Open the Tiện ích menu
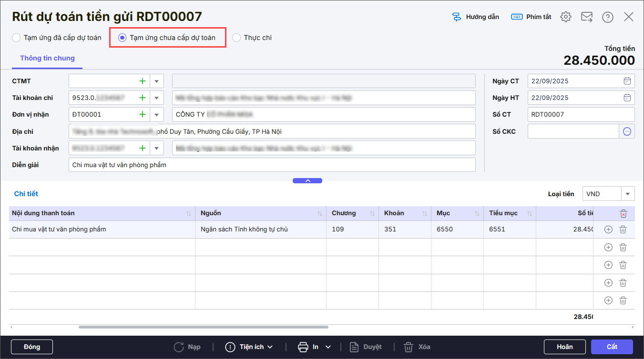This screenshot has width=644, height=359. coord(249,347)
